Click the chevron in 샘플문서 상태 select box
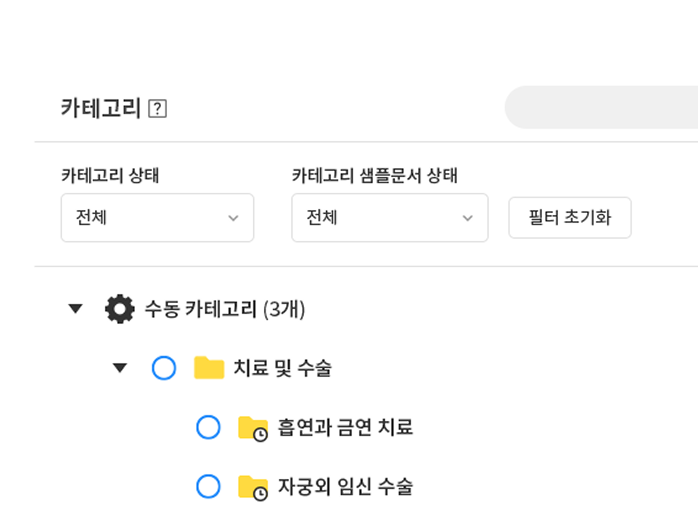This screenshot has width=698, height=530. (467, 218)
